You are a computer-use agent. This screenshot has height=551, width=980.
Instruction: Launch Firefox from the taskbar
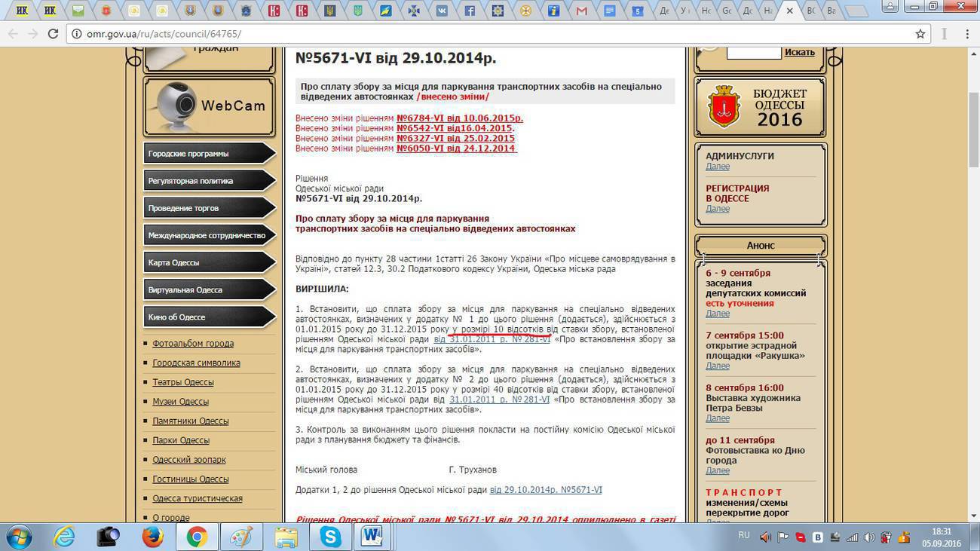tap(153, 537)
